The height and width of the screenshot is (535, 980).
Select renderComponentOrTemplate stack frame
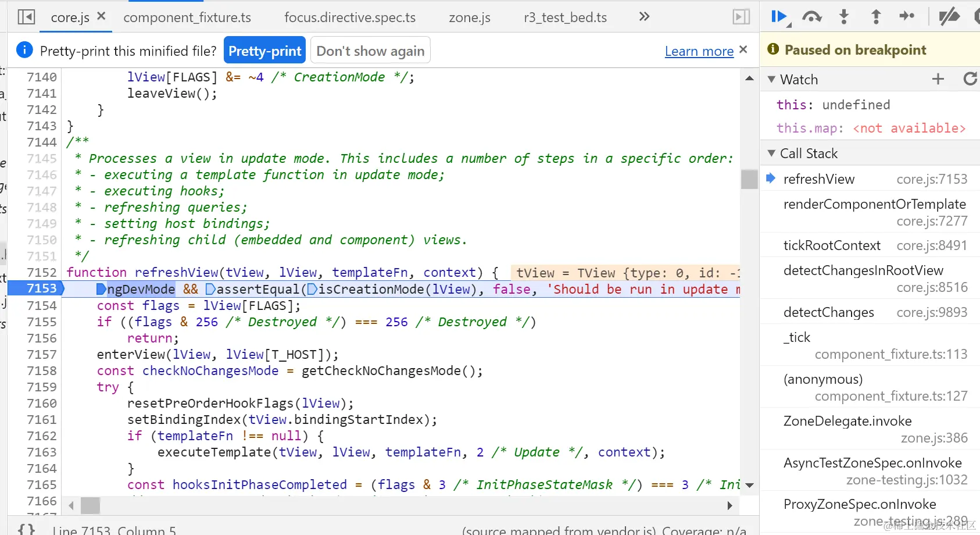point(870,212)
